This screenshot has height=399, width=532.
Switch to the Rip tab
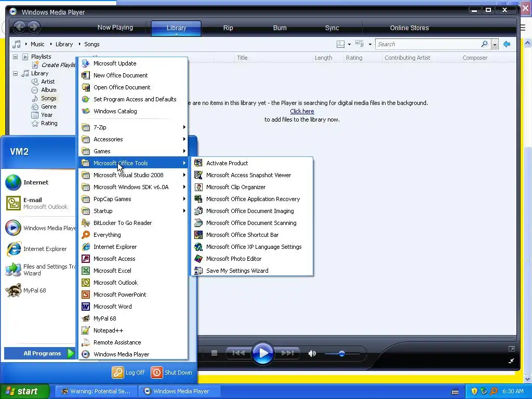tap(228, 28)
